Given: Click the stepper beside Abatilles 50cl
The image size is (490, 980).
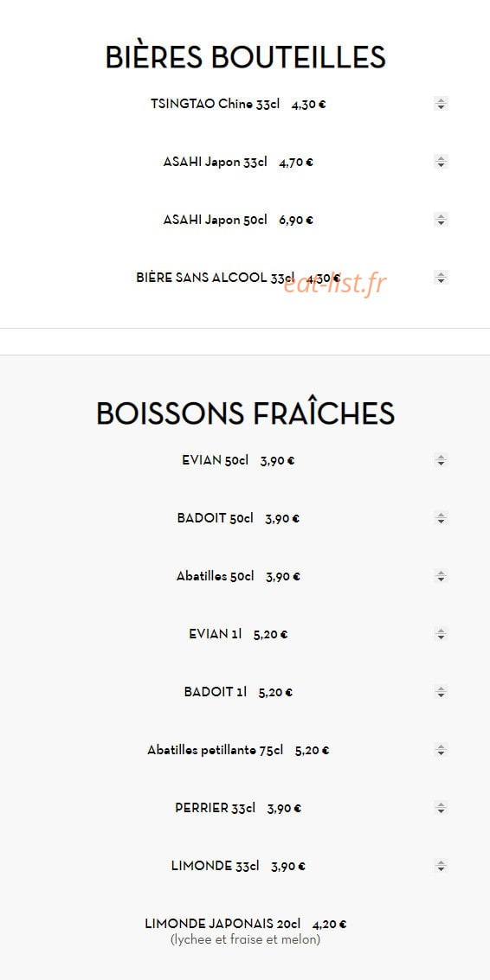Looking at the screenshot, I should pos(442,576).
